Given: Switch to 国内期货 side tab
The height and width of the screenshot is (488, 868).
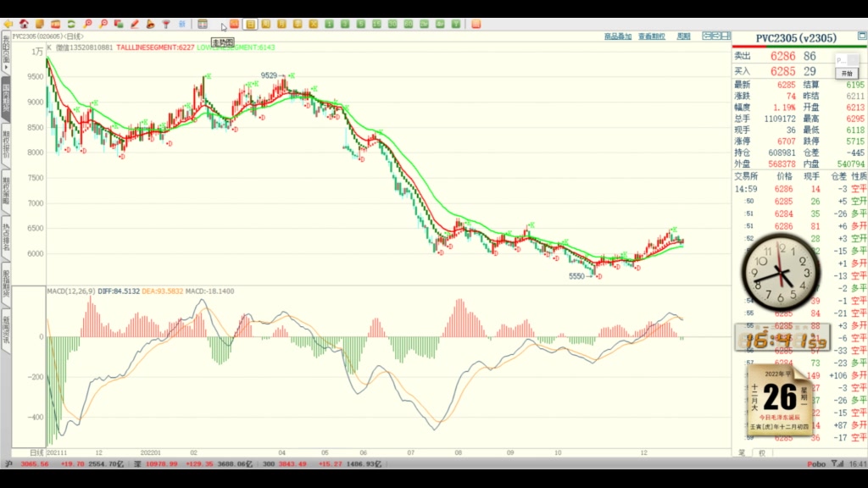Looking at the screenshot, I should pyautogui.click(x=6, y=98).
